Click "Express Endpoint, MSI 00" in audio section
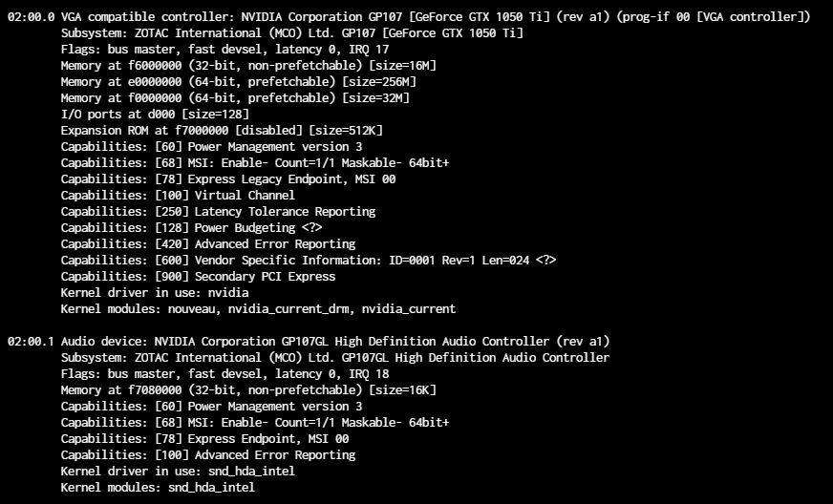 coord(268,439)
